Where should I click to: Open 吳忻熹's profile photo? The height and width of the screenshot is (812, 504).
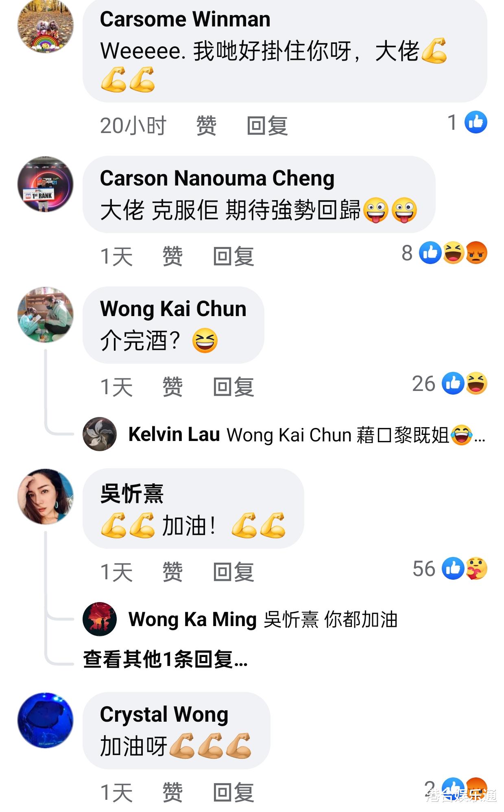[x=46, y=496]
